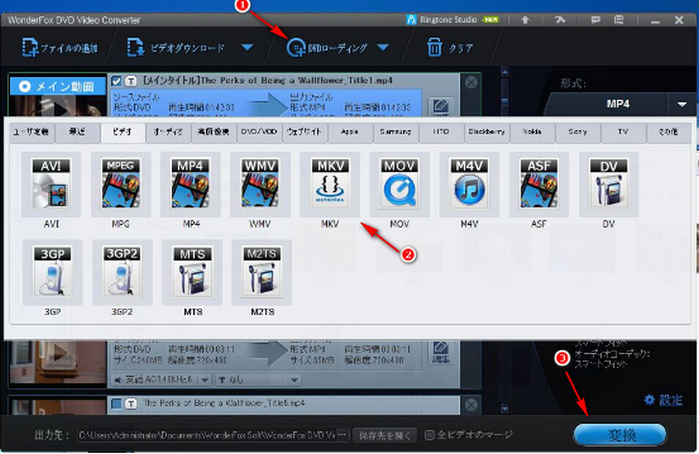Open the Samsung devices tab

[395, 132]
